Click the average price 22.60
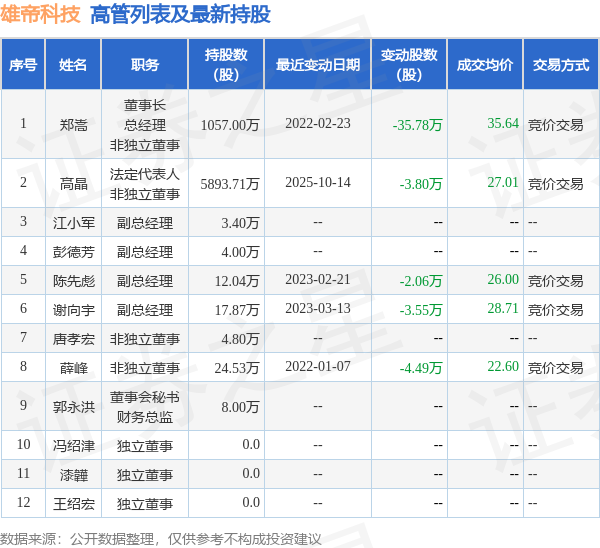 (x=503, y=367)
